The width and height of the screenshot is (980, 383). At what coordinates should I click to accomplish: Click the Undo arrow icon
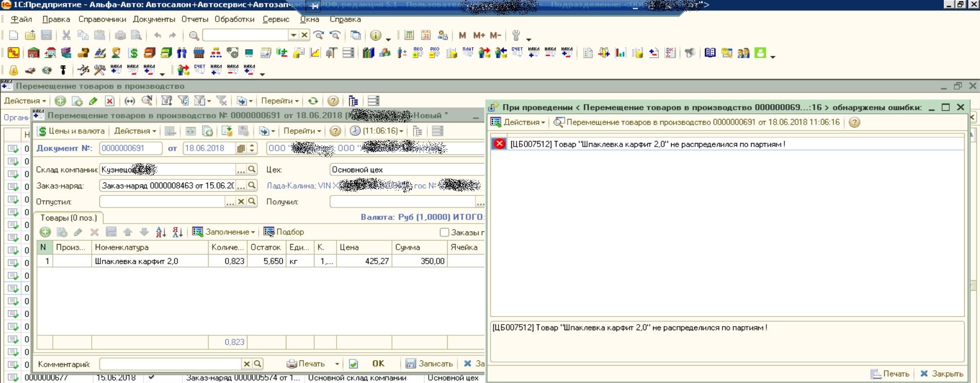pyautogui.click(x=158, y=35)
